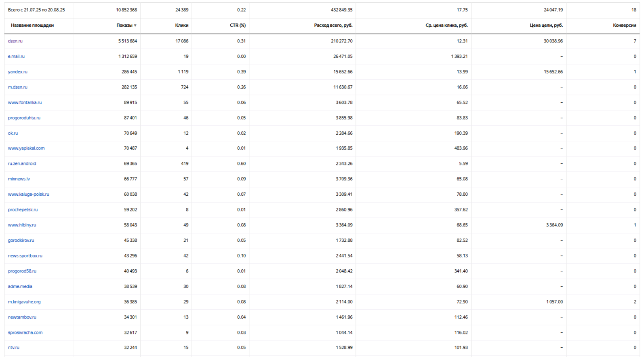This screenshot has height=357, width=644.
Task: Click the yandex.ru site link
Action: [x=18, y=72]
